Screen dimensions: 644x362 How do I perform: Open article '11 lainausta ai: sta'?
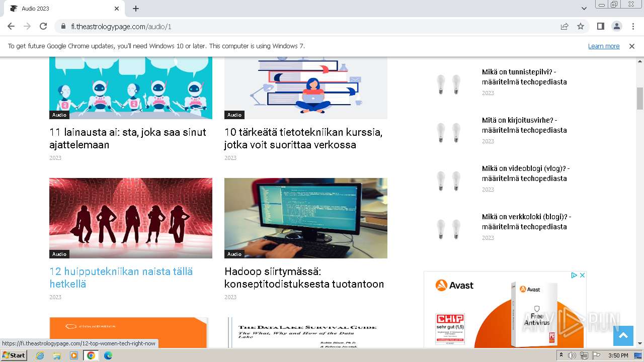click(128, 138)
